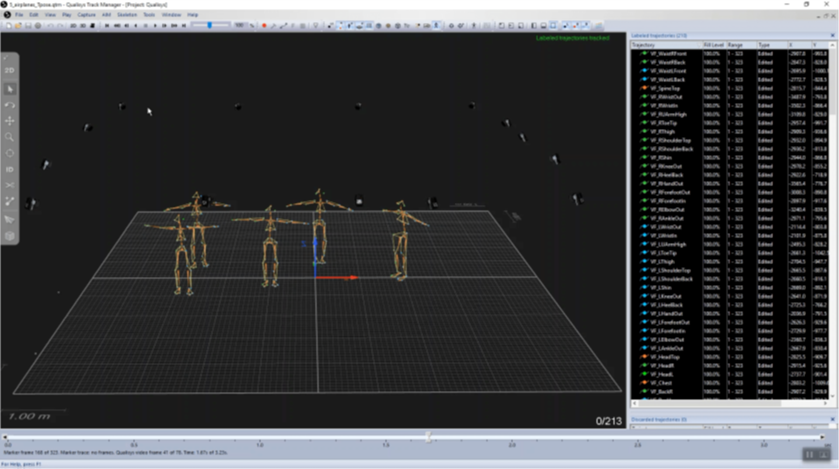
Task: Click the pause button at bottom right
Action: pos(810,455)
